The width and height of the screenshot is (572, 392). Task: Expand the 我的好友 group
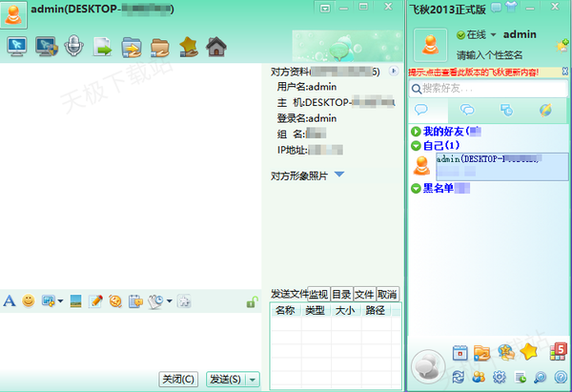[x=416, y=132]
